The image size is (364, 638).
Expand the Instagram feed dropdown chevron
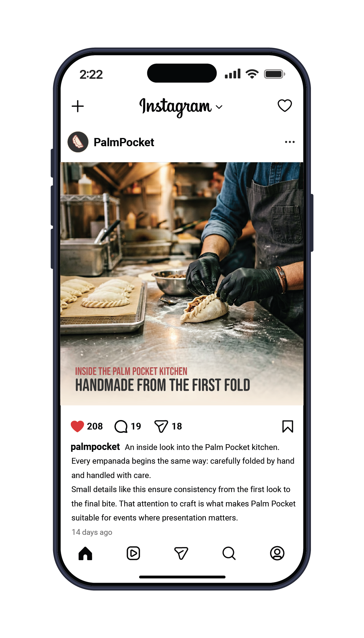point(219,107)
